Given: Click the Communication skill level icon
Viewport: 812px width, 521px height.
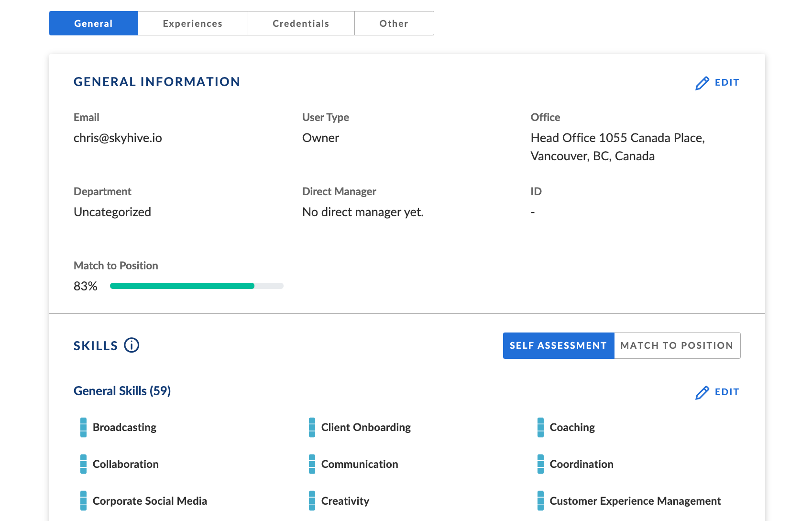Looking at the screenshot, I should click(312, 464).
